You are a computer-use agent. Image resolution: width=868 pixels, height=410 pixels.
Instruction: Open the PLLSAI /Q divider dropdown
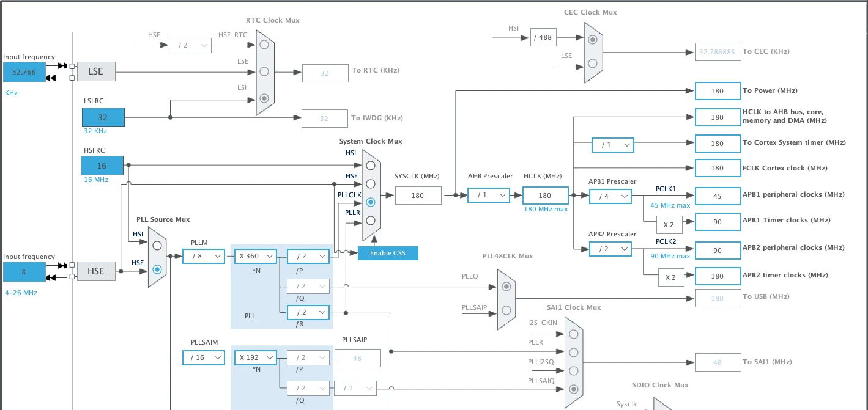(309, 388)
